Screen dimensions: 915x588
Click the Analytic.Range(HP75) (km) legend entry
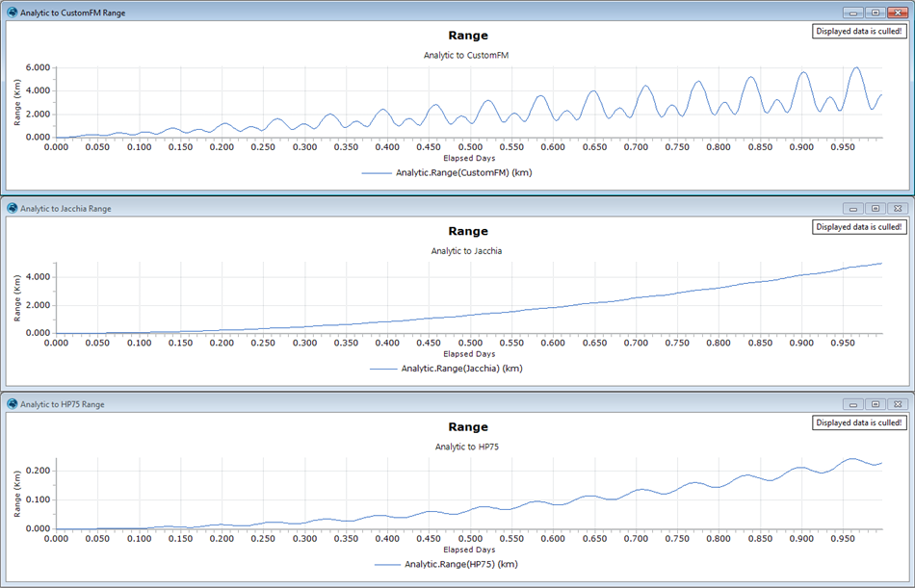coord(446,564)
